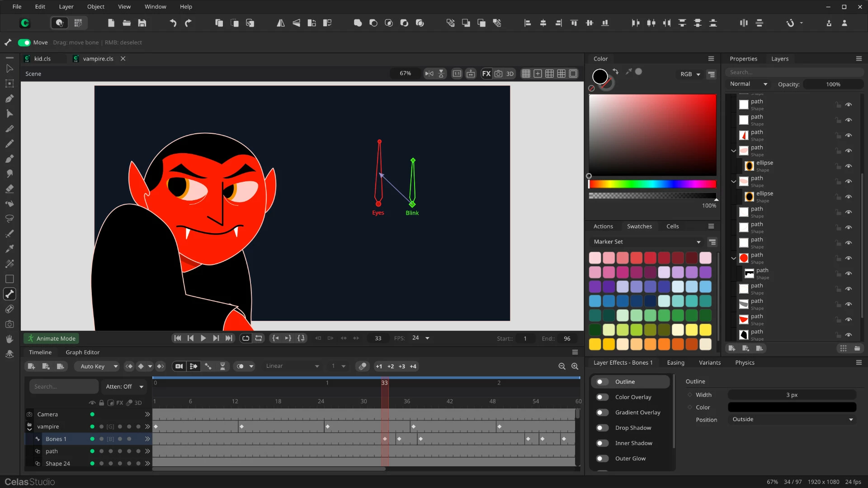Play the animation

click(x=203, y=338)
